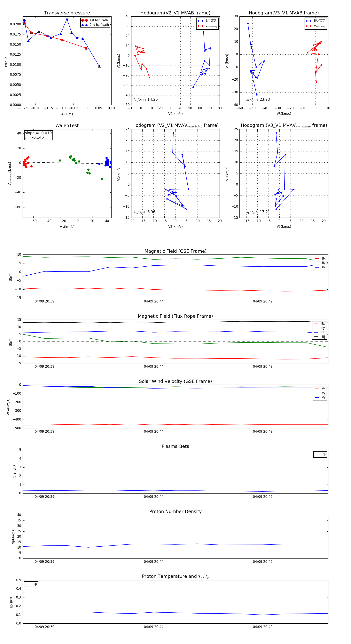The width and height of the screenshot is (351, 644).
Task: Click the Bz legend entry in GSE magnetic field plot
Action: 320,267
